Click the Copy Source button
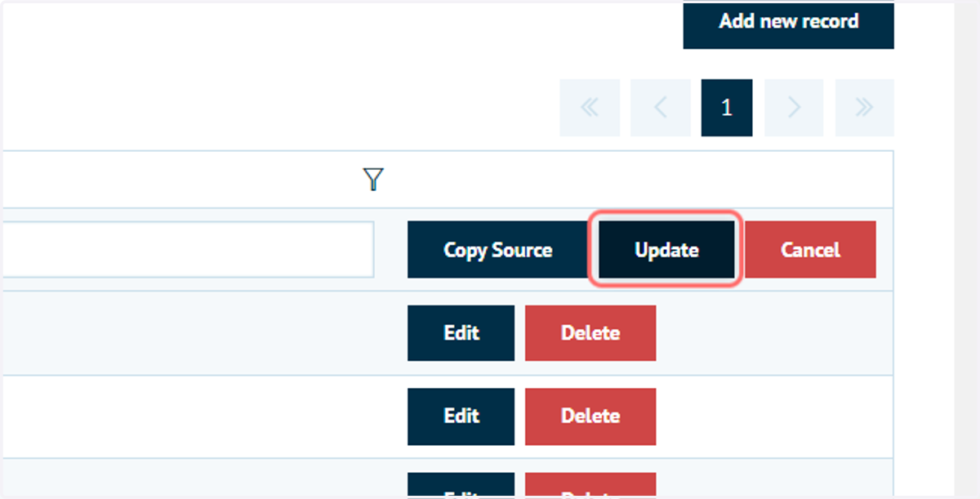This screenshot has height=499, width=980. point(497,250)
